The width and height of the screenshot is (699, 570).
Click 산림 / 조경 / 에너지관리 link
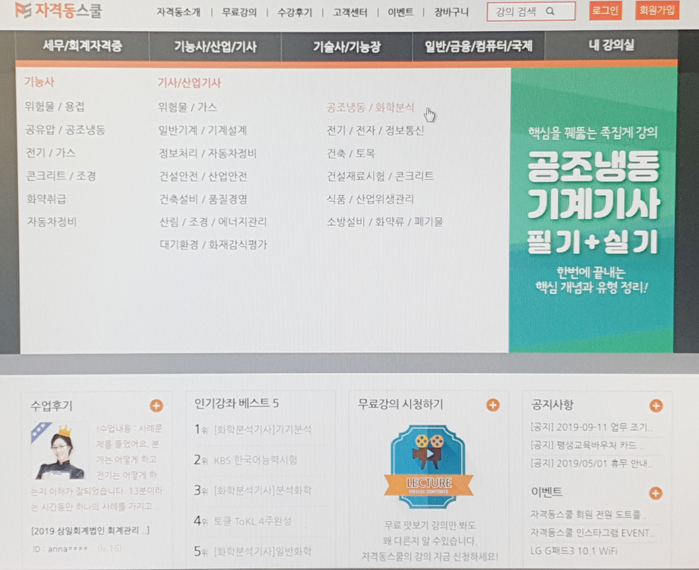pyautogui.click(x=213, y=222)
